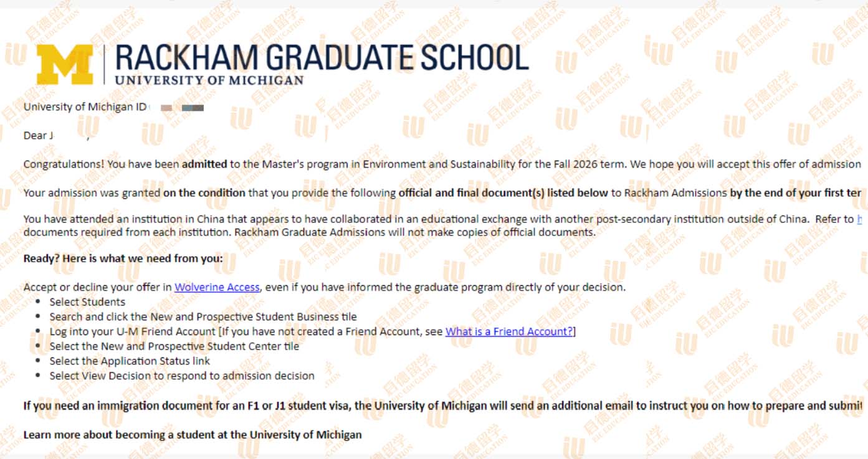Click the "Ready? Here is what we need" heading

tap(123, 258)
